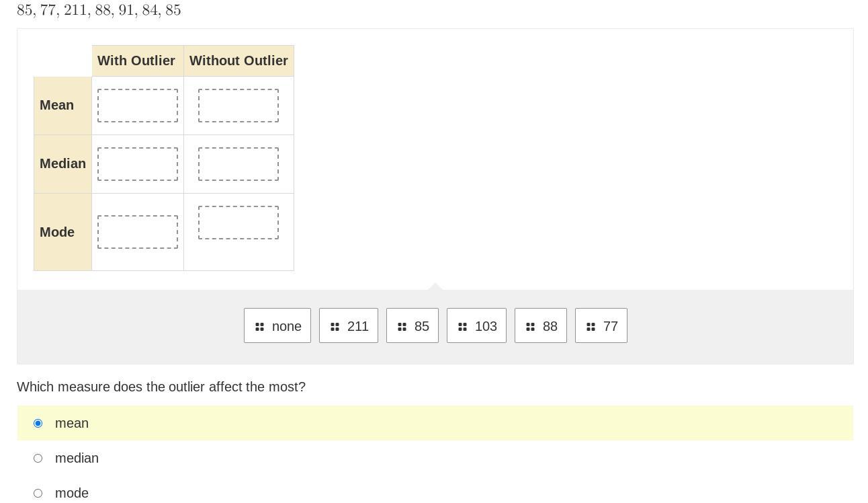The height and width of the screenshot is (503, 868).
Task: Click the drag handle icon on '211' tile
Action: (x=335, y=327)
